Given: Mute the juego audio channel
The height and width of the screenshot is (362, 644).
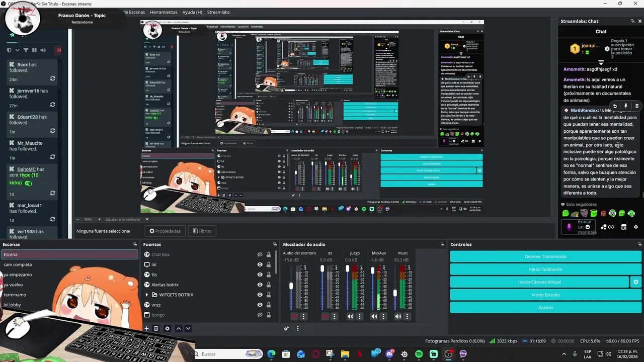Looking at the screenshot, I should [x=350, y=316].
